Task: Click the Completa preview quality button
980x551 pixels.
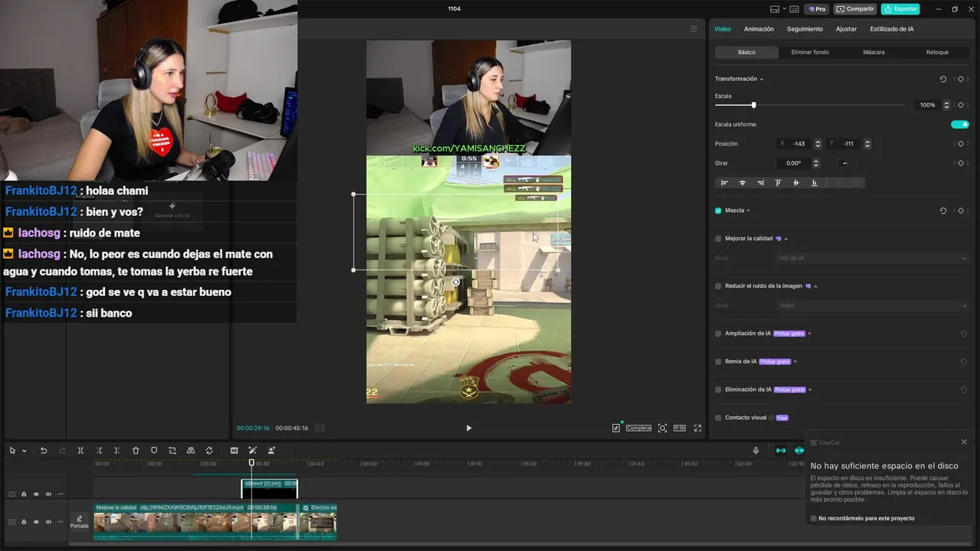Action: (x=639, y=428)
